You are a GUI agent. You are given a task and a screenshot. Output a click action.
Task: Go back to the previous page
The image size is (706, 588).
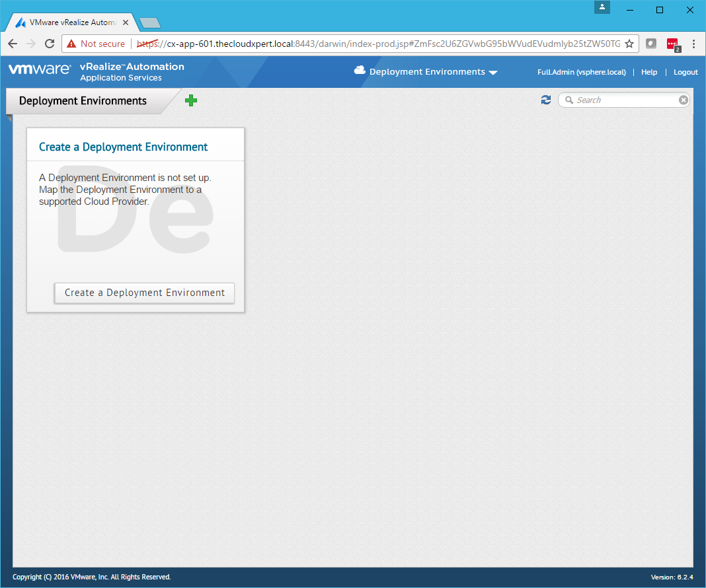[x=13, y=44]
